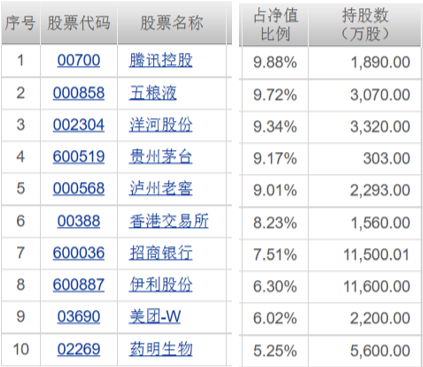Click the 美团-W stock name link
Viewport: 423px width, 367px height.
click(x=155, y=317)
